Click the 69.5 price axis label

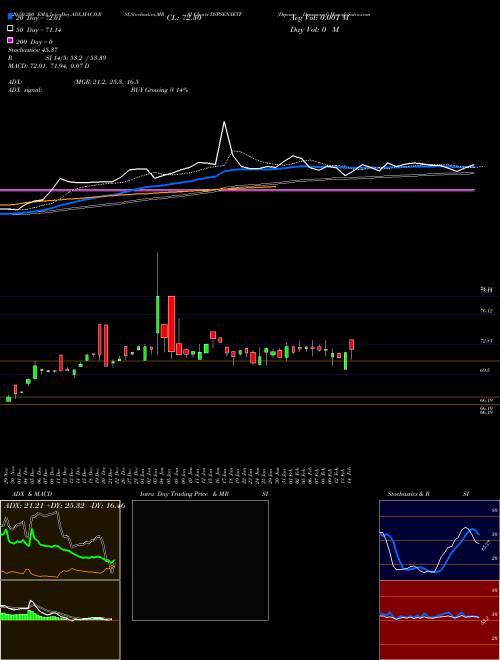click(485, 370)
